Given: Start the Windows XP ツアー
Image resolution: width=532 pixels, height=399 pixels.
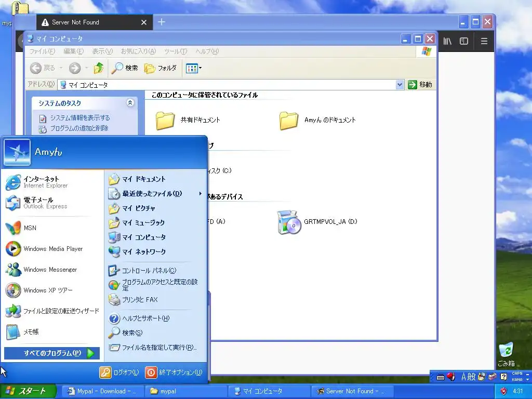Looking at the screenshot, I should pos(52,290).
